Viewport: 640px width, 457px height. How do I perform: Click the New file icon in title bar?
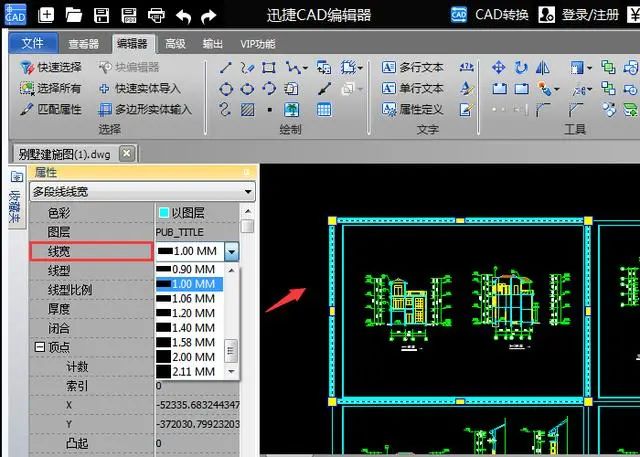(46, 16)
